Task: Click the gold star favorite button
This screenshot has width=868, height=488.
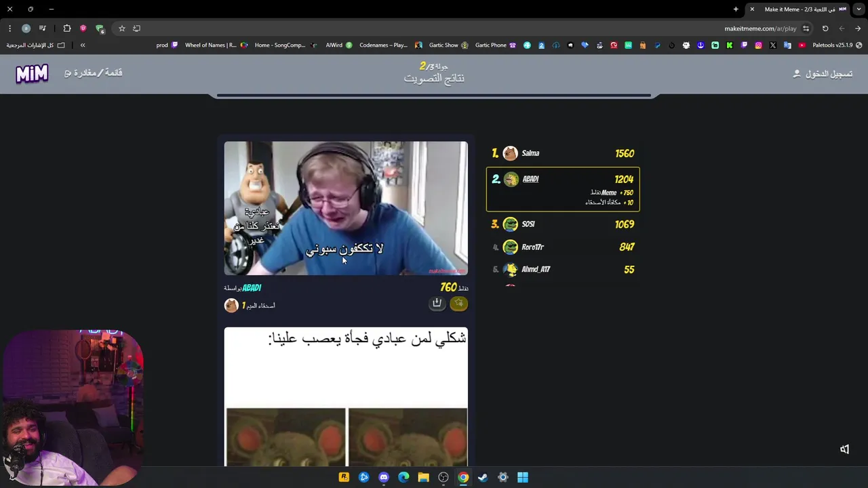Action: [x=459, y=303]
